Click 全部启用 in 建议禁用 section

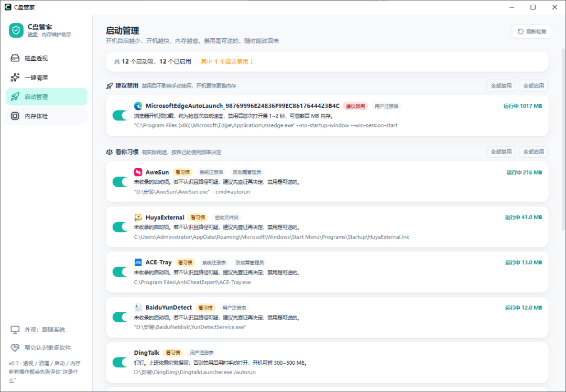(534, 86)
